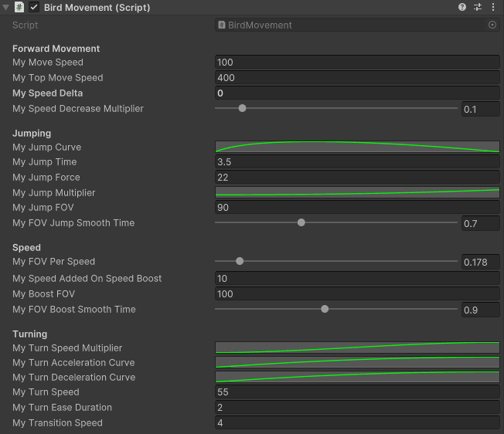Click the My Jump Force label
Viewport: 504px width, 434px height.
(x=46, y=177)
